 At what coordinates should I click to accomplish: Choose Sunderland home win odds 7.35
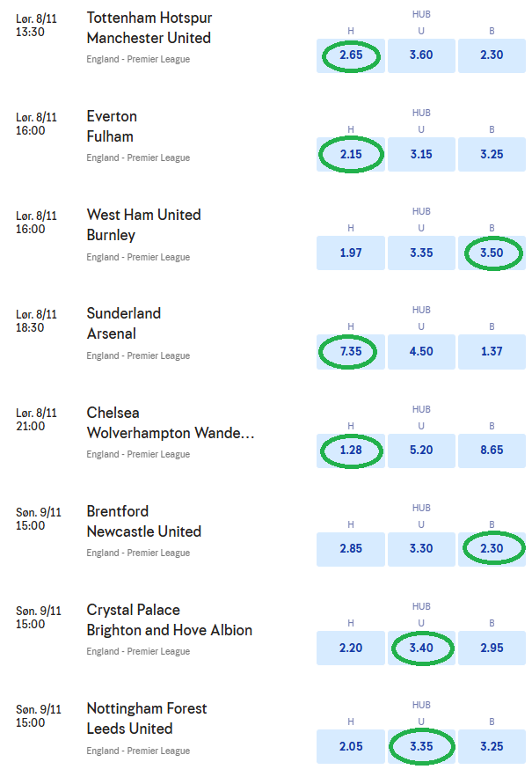point(350,352)
